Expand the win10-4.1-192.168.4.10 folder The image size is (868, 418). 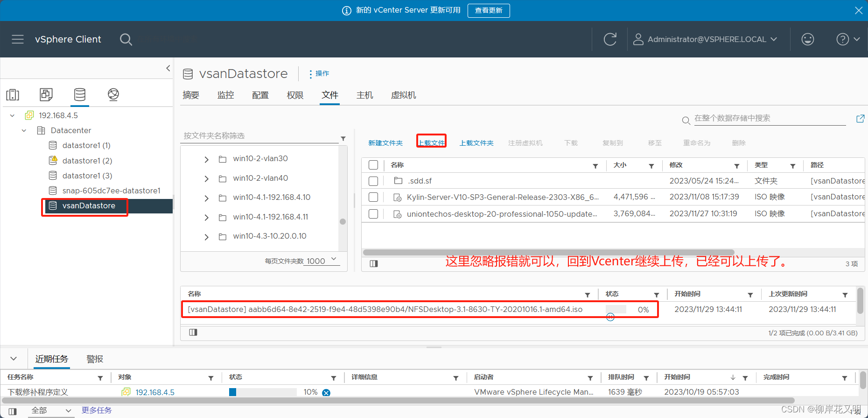207,198
